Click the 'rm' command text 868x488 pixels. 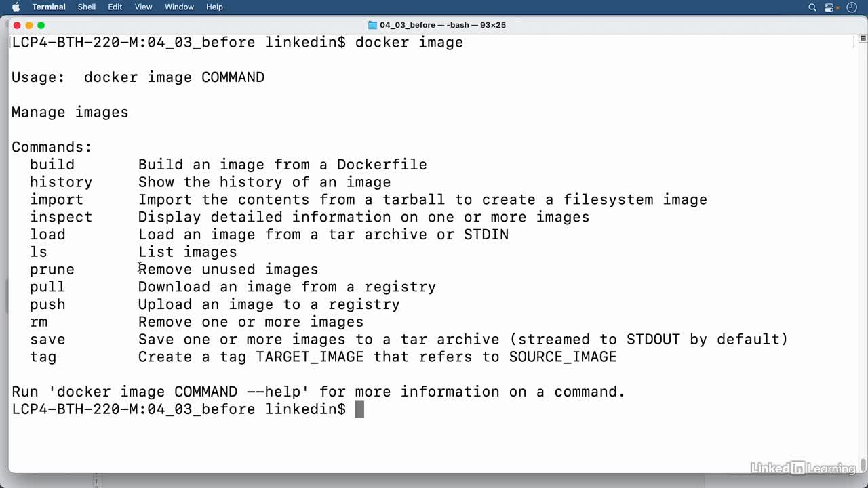(39, 322)
